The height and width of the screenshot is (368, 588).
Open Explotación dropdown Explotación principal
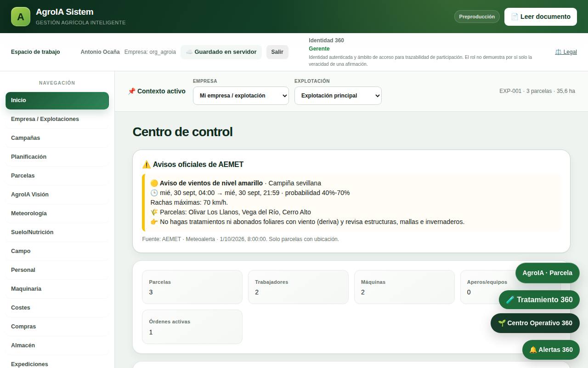(338, 96)
